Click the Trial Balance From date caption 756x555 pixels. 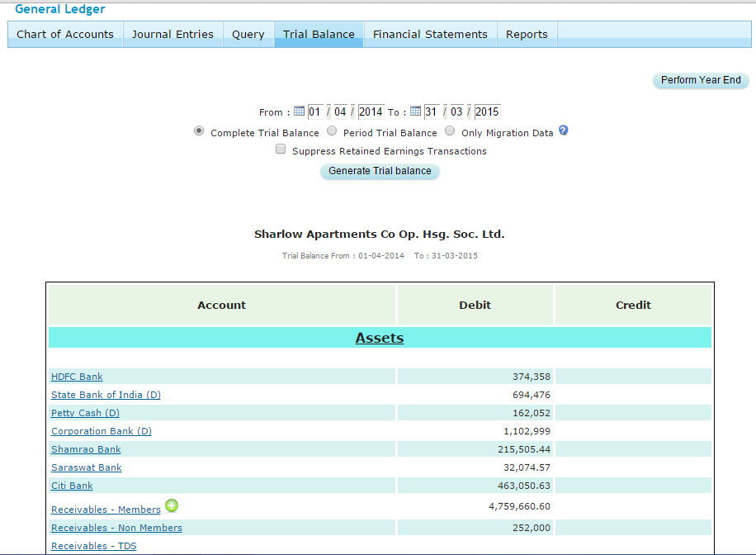380,256
